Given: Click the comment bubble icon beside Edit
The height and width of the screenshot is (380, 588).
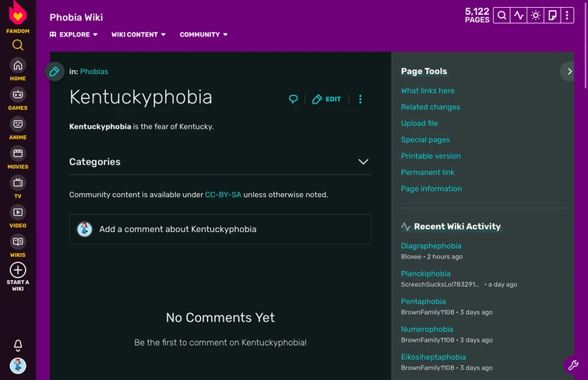Looking at the screenshot, I should [x=294, y=99].
